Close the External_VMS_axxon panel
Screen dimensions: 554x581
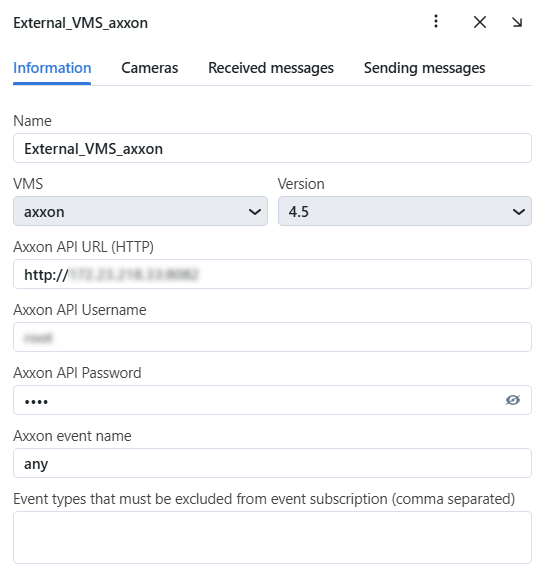480,22
